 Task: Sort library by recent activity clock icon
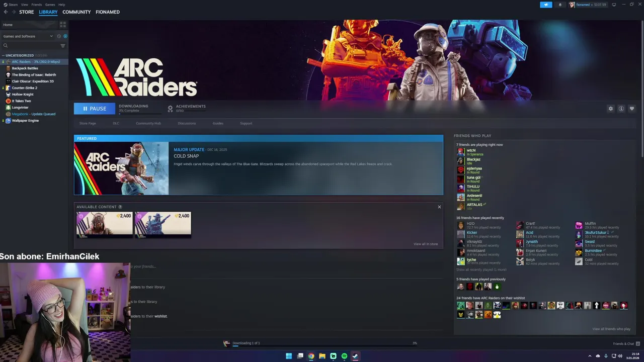click(x=59, y=36)
